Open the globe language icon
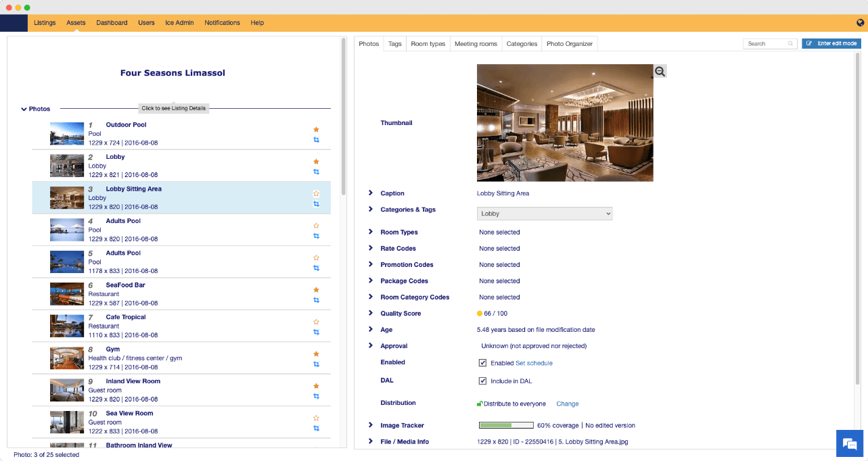This screenshot has height=461, width=868. point(860,22)
